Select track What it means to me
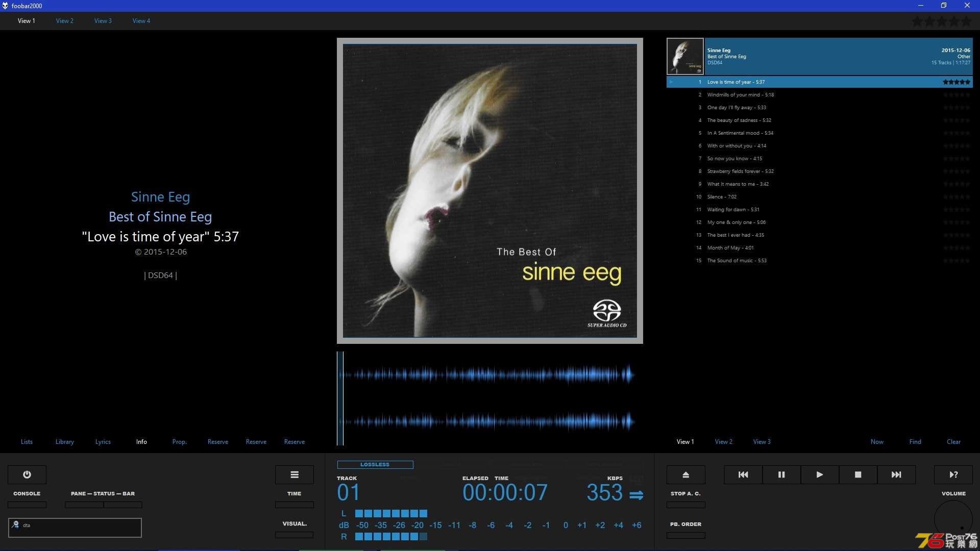The height and width of the screenshot is (551, 980). pos(820,184)
